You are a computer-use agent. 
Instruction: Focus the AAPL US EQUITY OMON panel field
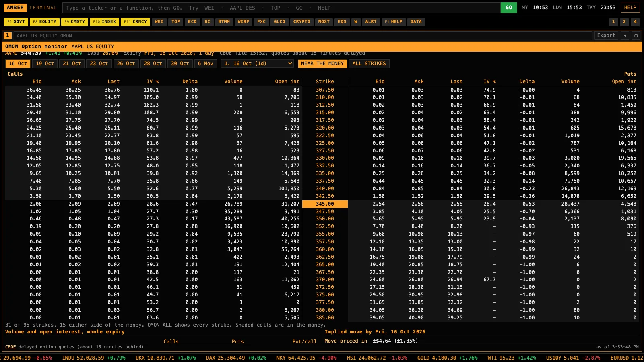pos(303,35)
